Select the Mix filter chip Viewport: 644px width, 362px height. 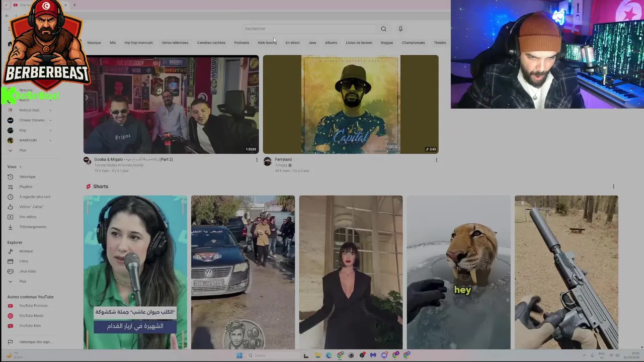[x=113, y=43]
